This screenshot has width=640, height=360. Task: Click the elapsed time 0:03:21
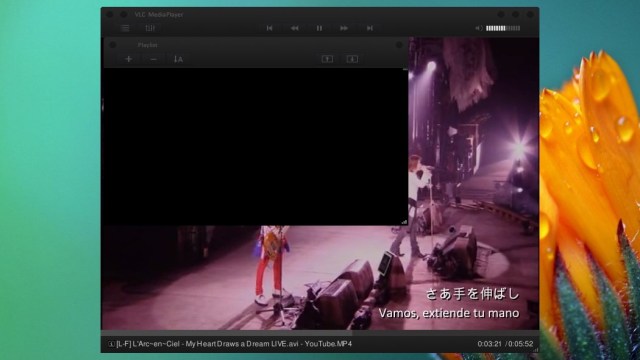coord(489,344)
